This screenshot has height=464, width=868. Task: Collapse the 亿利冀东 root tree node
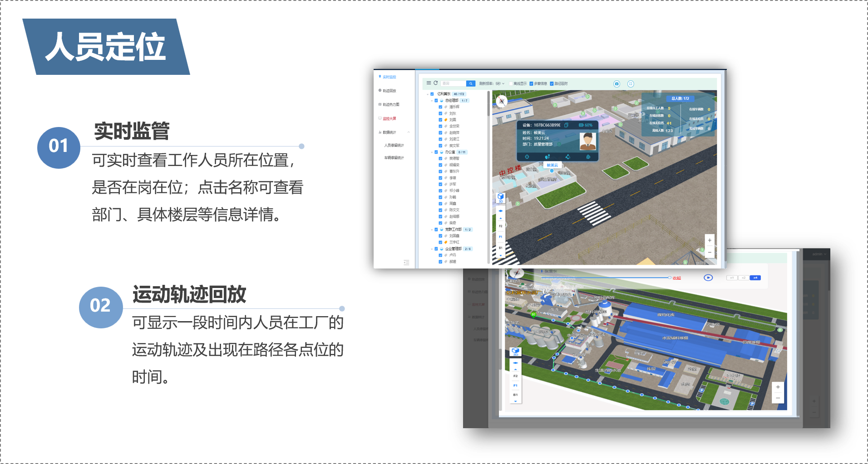pos(428,94)
